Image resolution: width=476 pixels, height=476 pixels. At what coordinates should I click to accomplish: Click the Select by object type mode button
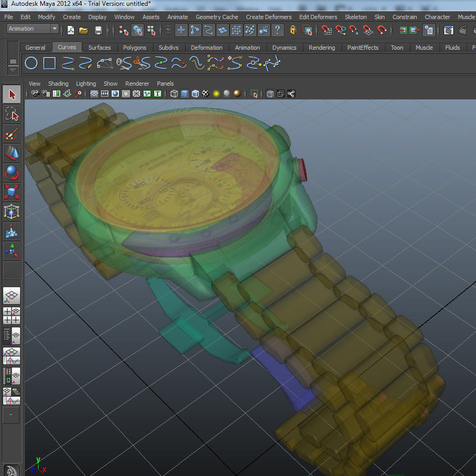pos(137,30)
